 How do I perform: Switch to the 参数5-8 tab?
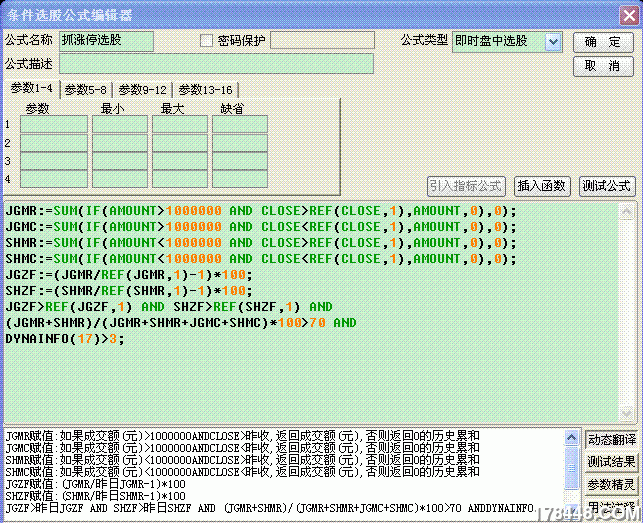click(86, 90)
